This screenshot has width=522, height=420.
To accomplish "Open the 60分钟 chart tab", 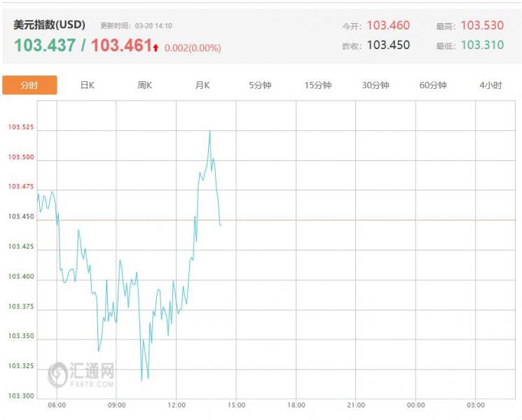I will 433,85.
